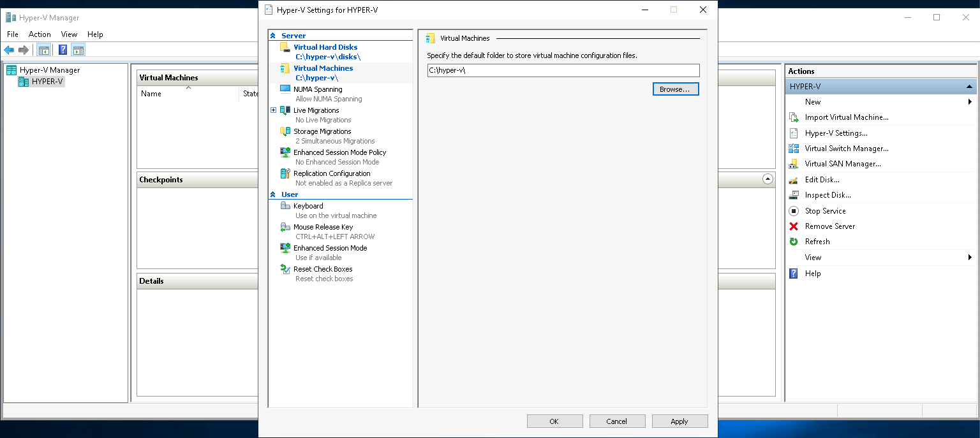This screenshot has width=980, height=438.
Task: Click the Reset Check Boxes icon
Action: coord(285,269)
